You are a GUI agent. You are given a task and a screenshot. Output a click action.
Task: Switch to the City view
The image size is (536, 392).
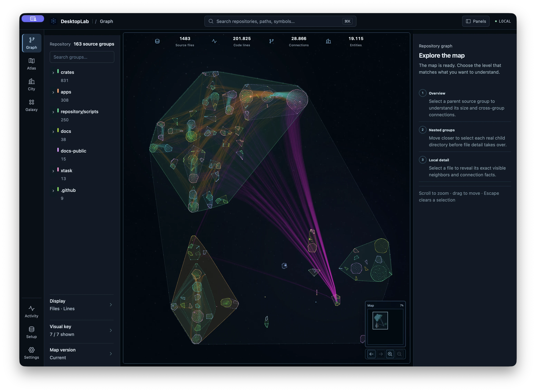pyautogui.click(x=32, y=85)
